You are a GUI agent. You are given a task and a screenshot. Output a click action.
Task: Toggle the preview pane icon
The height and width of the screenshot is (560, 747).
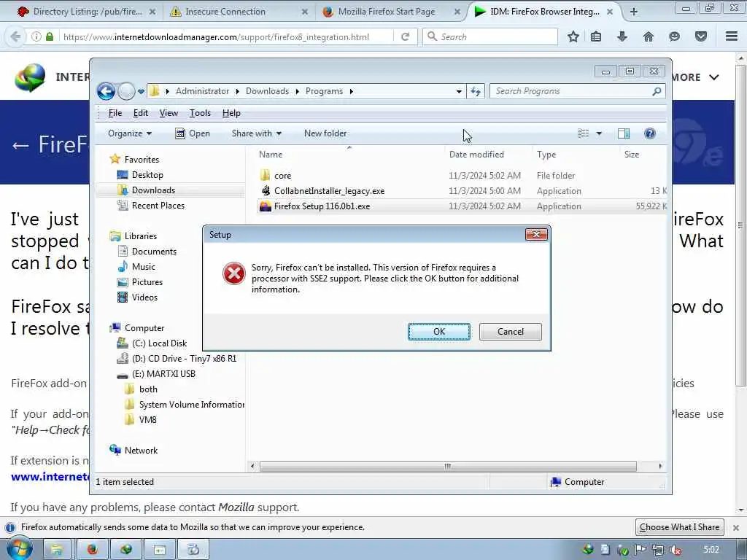pyautogui.click(x=624, y=133)
